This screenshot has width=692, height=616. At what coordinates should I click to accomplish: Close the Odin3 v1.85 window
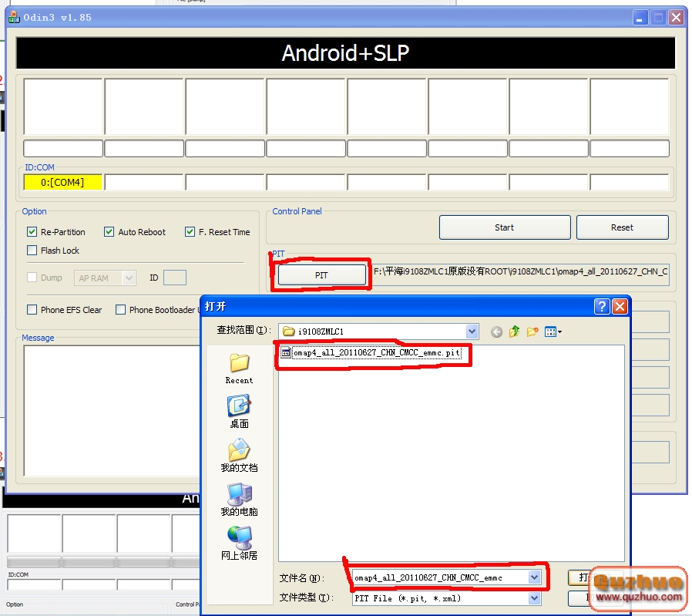[x=676, y=18]
